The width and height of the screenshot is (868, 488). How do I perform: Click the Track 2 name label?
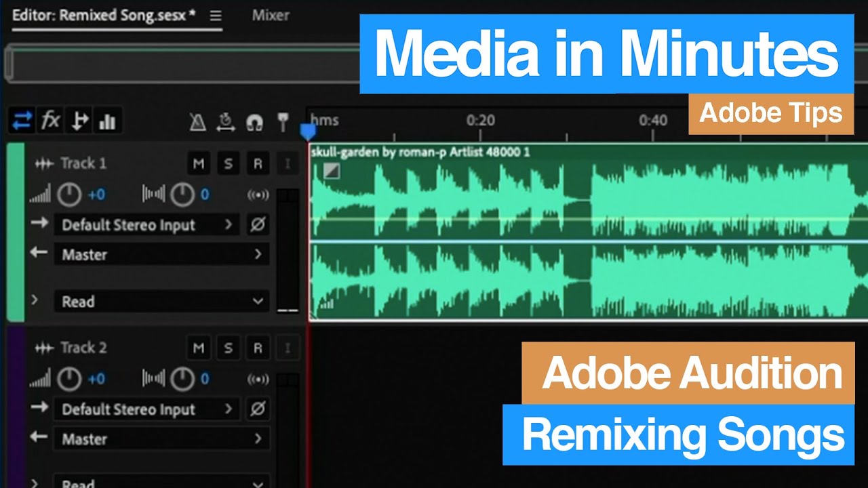[83, 348]
